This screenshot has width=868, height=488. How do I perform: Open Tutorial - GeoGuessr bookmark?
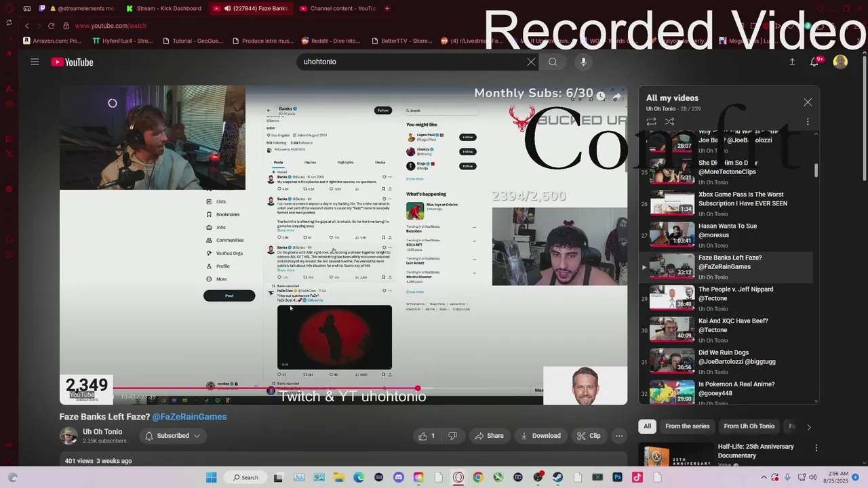point(193,41)
